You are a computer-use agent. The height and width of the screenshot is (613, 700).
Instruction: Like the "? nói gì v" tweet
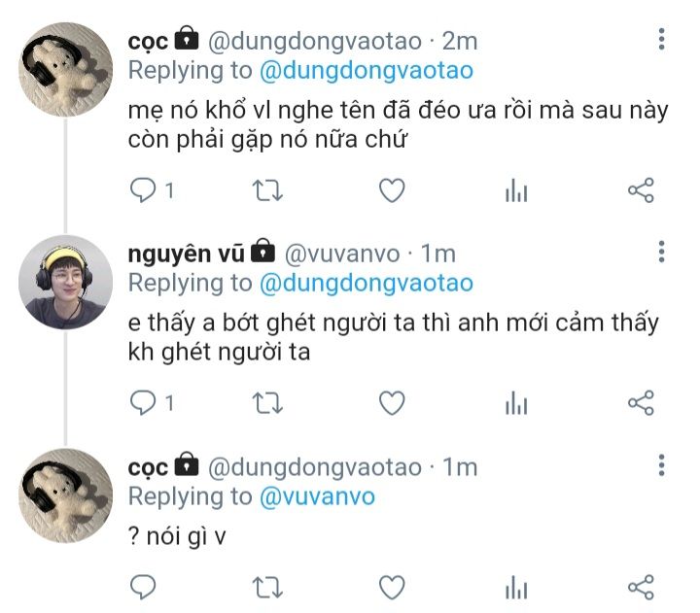pyautogui.click(x=391, y=586)
